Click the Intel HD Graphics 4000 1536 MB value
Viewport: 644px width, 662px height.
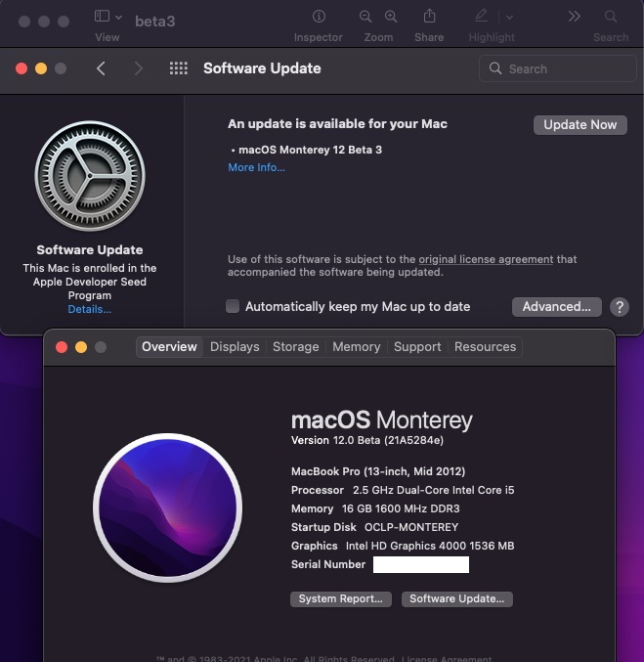point(430,546)
